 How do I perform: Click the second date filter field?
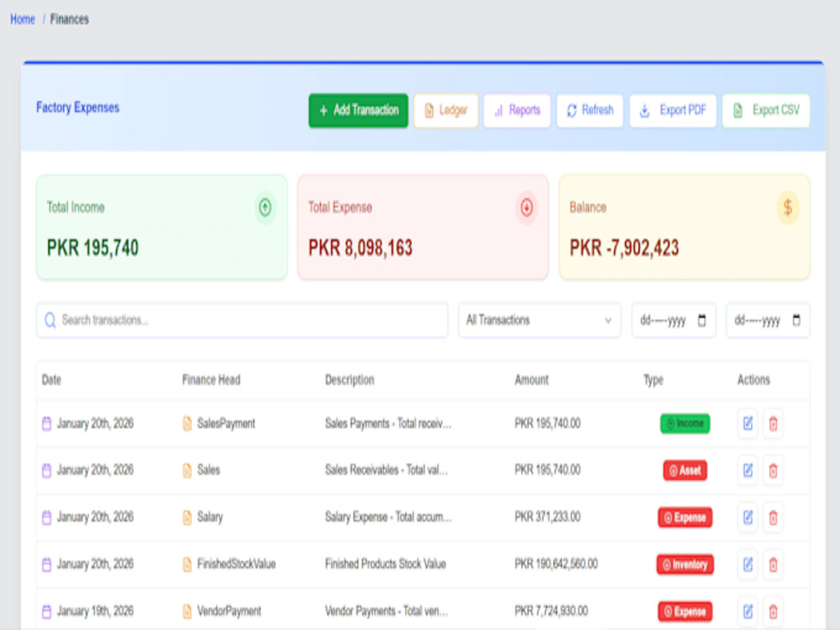[768, 320]
